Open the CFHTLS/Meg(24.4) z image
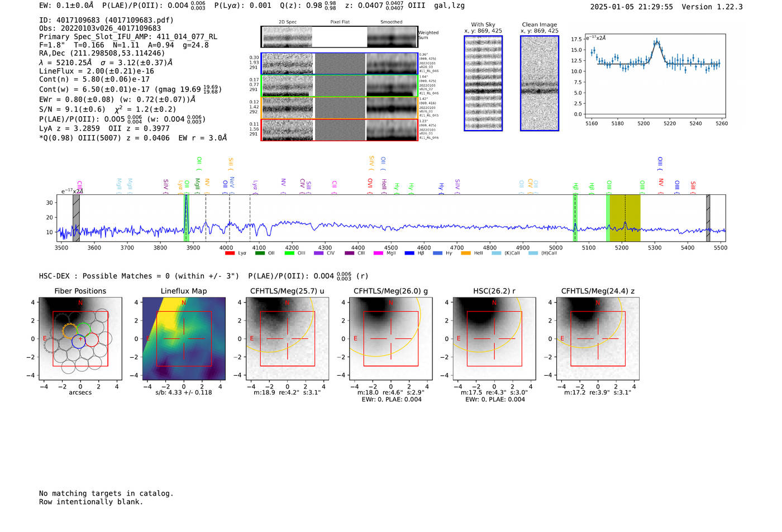 [598, 338]
